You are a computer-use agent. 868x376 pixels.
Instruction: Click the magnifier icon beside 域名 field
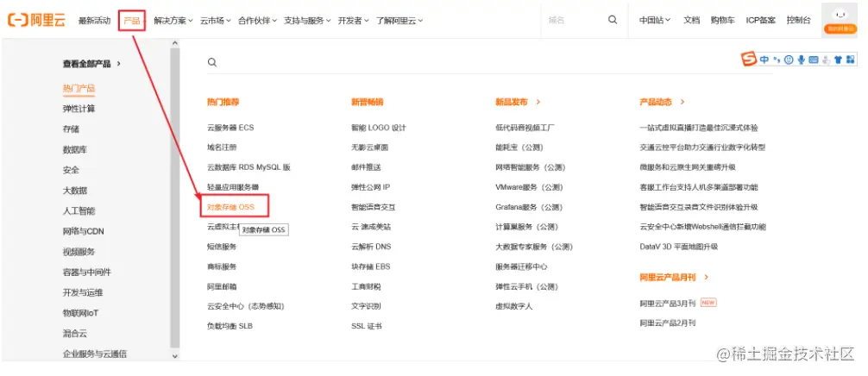click(x=613, y=20)
